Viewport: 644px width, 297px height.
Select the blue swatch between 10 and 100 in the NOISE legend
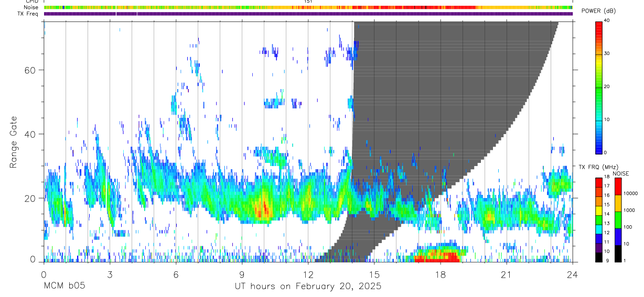617,237
